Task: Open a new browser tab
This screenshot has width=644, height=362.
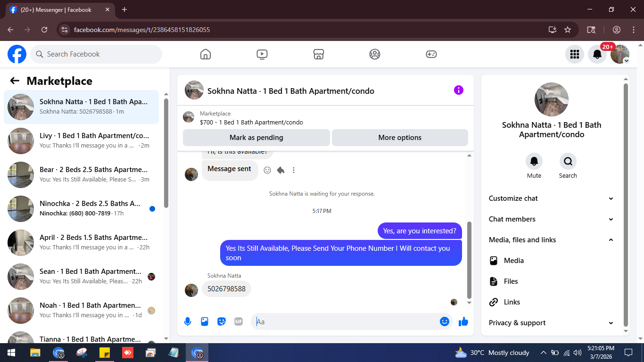Action: [124, 9]
